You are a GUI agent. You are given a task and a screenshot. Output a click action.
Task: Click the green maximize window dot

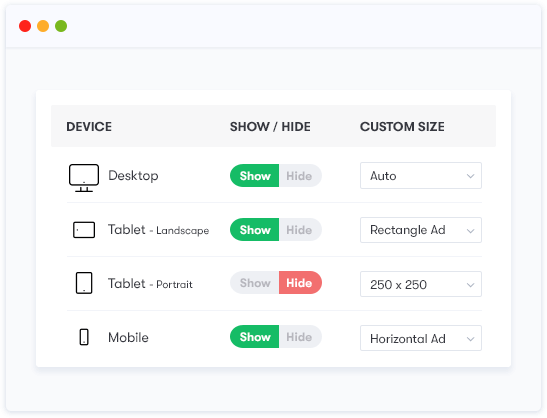61,26
